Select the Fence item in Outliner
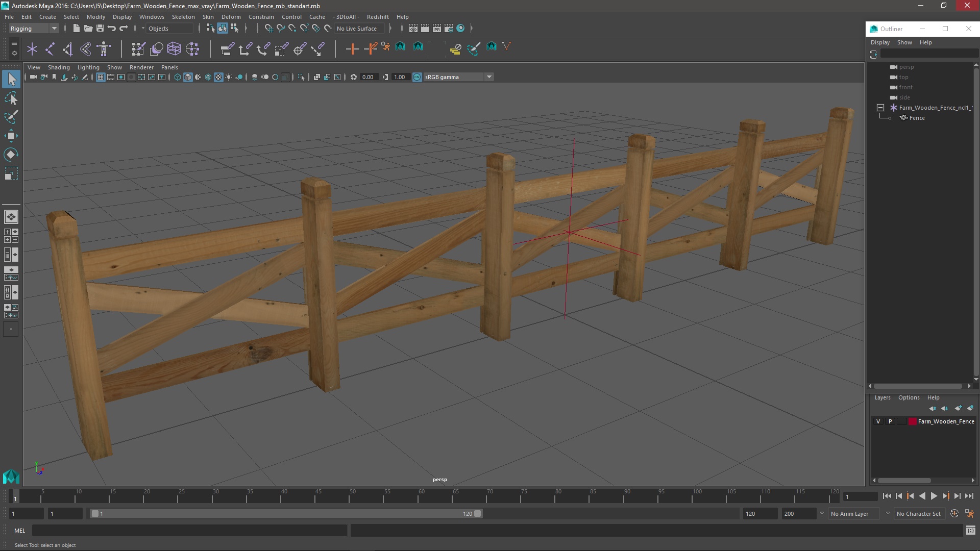980x551 pixels. (917, 118)
